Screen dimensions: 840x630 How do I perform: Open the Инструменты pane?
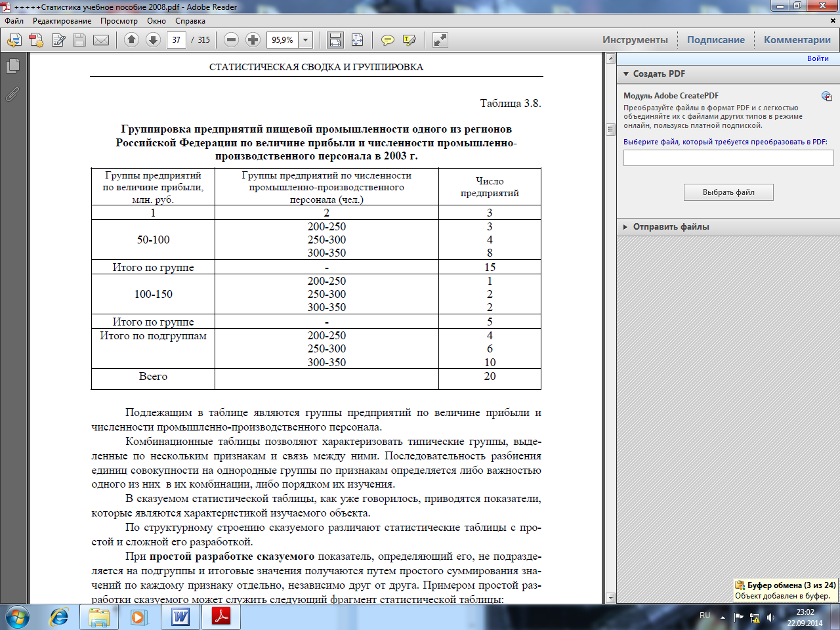click(635, 40)
